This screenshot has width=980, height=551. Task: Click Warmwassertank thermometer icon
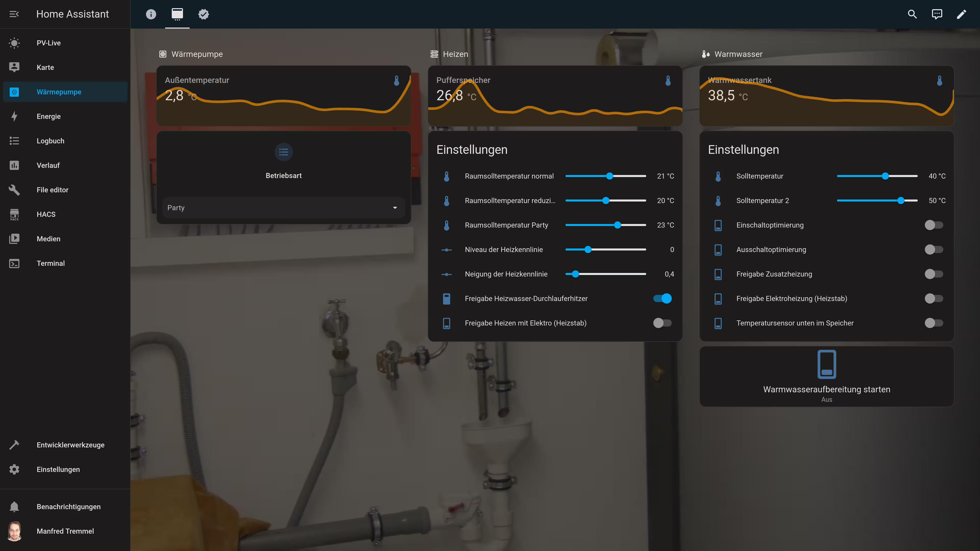(939, 81)
